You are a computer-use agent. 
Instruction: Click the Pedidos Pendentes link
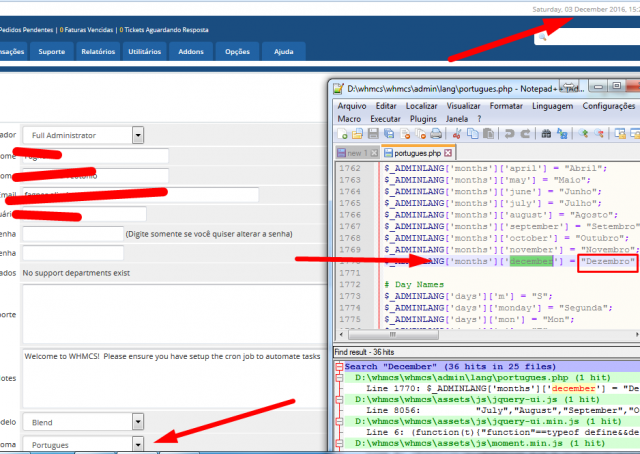(x=27, y=30)
